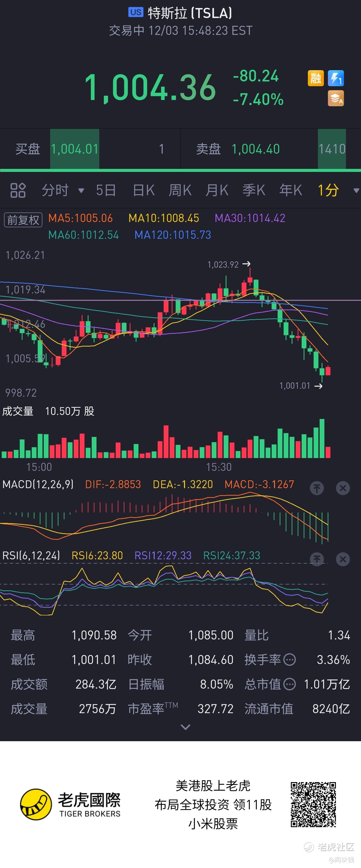Tap the 今开 value 1,085.00

tap(211, 635)
